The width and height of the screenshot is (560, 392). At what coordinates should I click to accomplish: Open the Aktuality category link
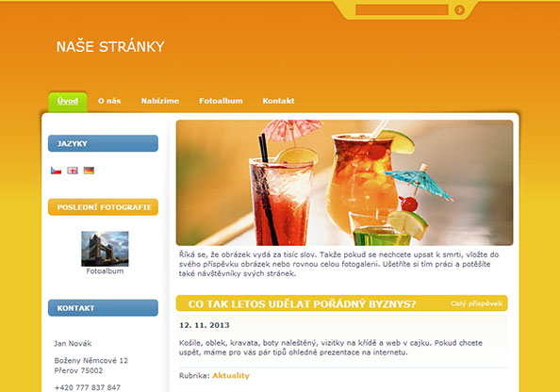[x=231, y=376]
